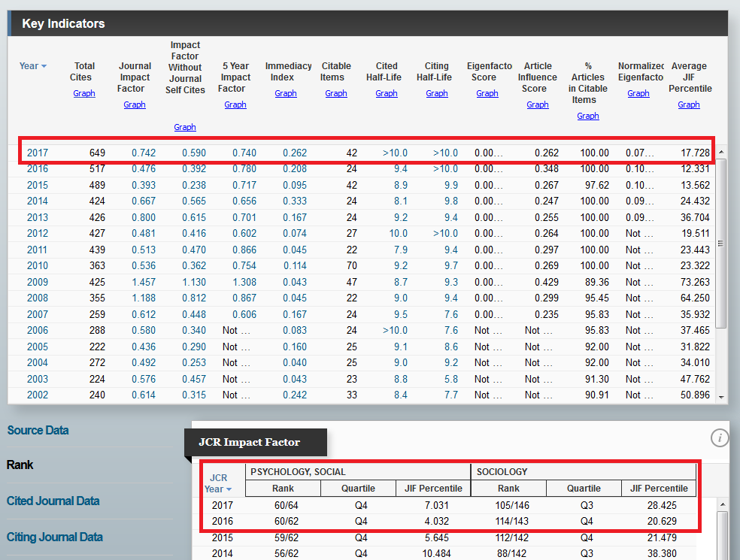Sort rank table by JCR Year arrow
Viewport: 740px width, 560px height.
coord(229,489)
